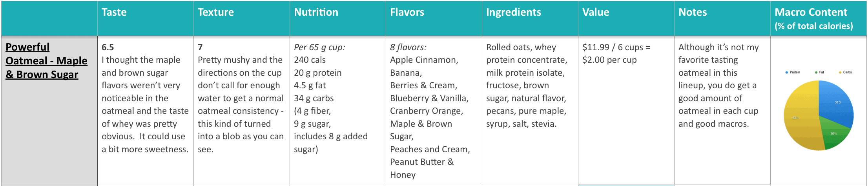The image size is (868, 186).
Task: Click the yellow Carbs legend dot
Action: 840,72
